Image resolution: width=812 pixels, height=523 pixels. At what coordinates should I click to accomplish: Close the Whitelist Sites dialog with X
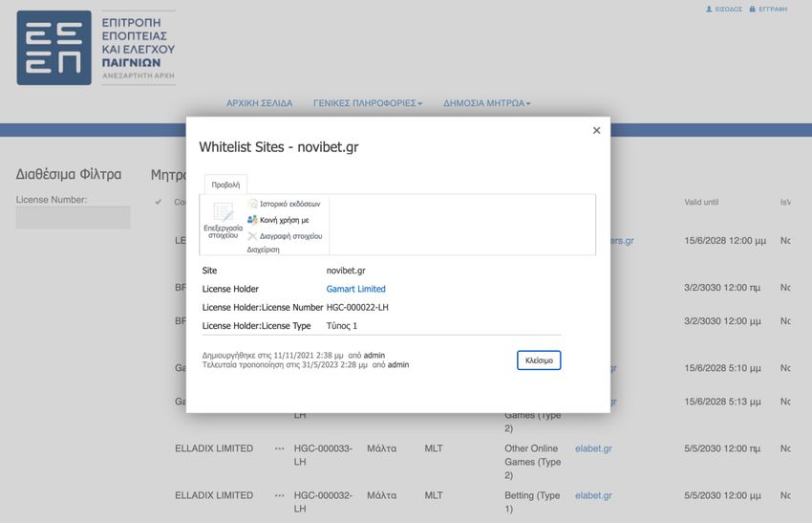coord(596,131)
